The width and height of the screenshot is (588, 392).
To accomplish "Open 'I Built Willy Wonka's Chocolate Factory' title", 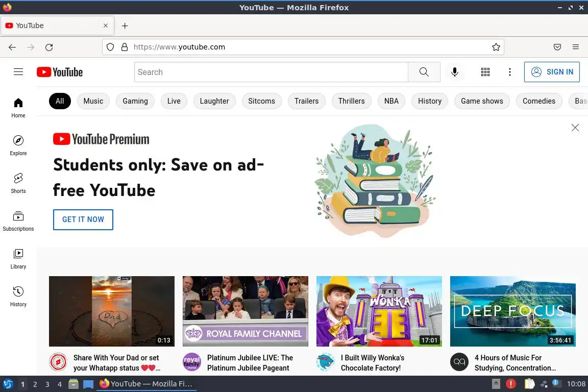I will (373, 363).
